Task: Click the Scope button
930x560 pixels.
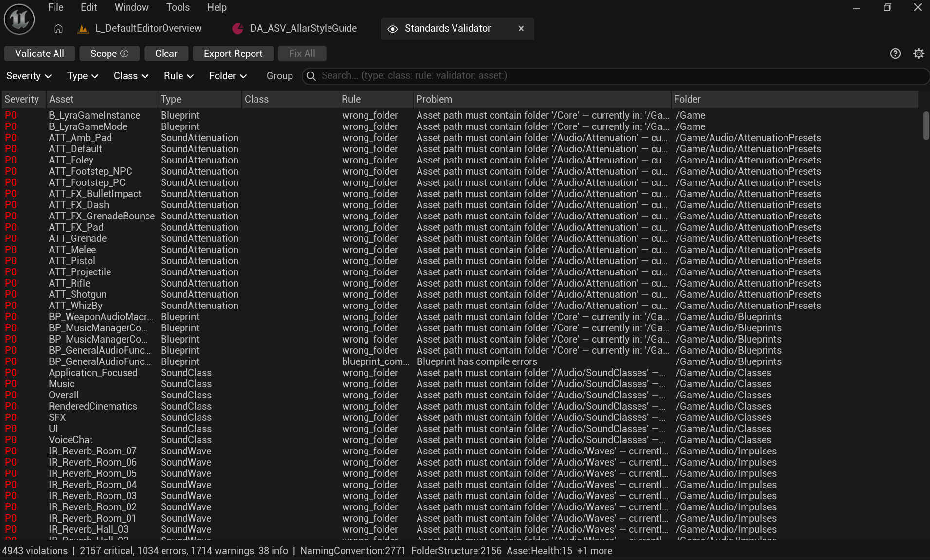Action: point(109,54)
